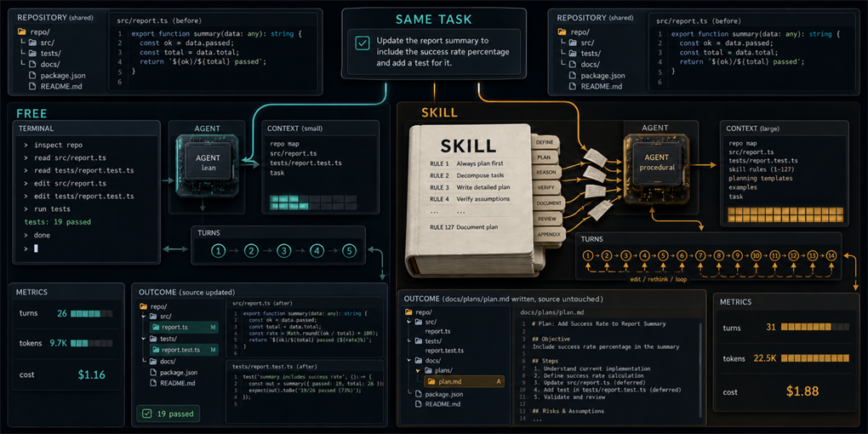This screenshot has width=868, height=434.
Task: Click orange turn circle 10
Action: (x=757, y=256)
